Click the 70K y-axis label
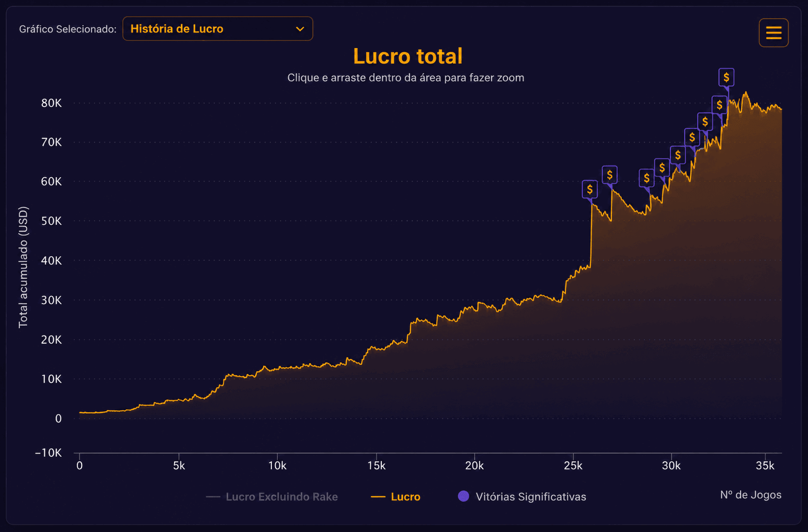 51,142
